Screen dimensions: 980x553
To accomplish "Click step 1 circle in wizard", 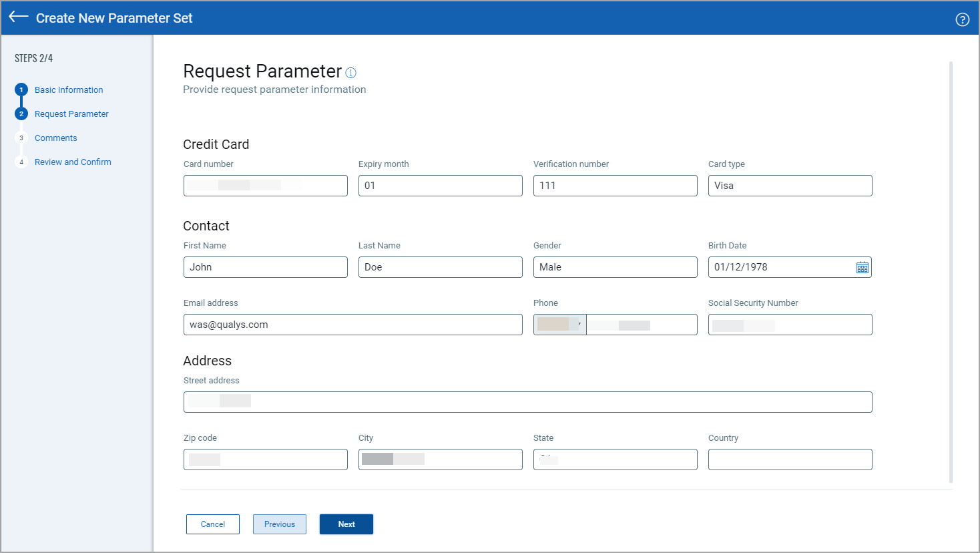I will pyautogui.click(x=21, y=89).
